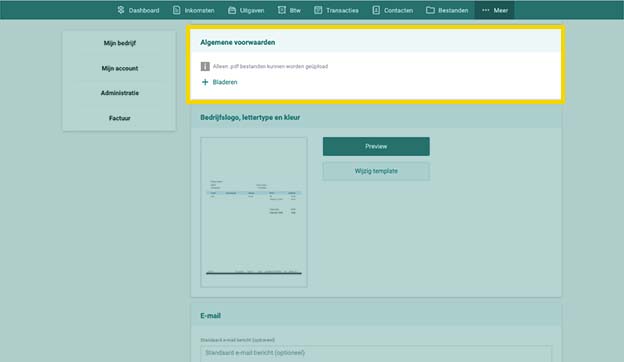Image resolution: width=624 pixels, height=362 pixels.
Task: Click the Standaard e-mail bericht input field
Action: pyautogui.click(x=376, y=354)
